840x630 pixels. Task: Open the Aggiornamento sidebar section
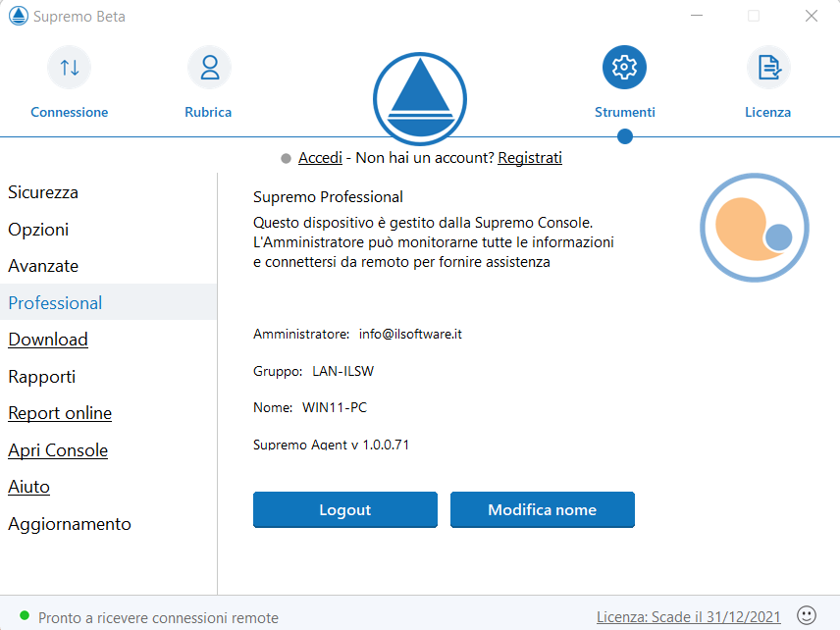click(69, 524)
